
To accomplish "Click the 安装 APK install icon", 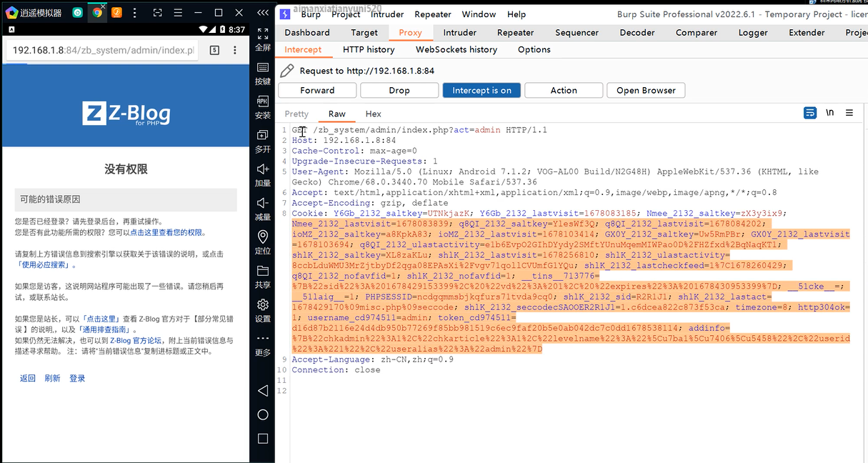I will coord(263,107).
